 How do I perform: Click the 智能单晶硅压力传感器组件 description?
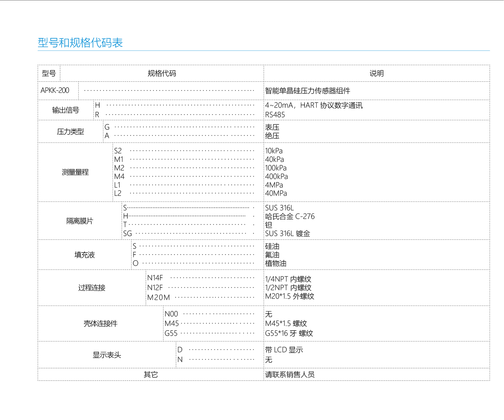point(307,91)
